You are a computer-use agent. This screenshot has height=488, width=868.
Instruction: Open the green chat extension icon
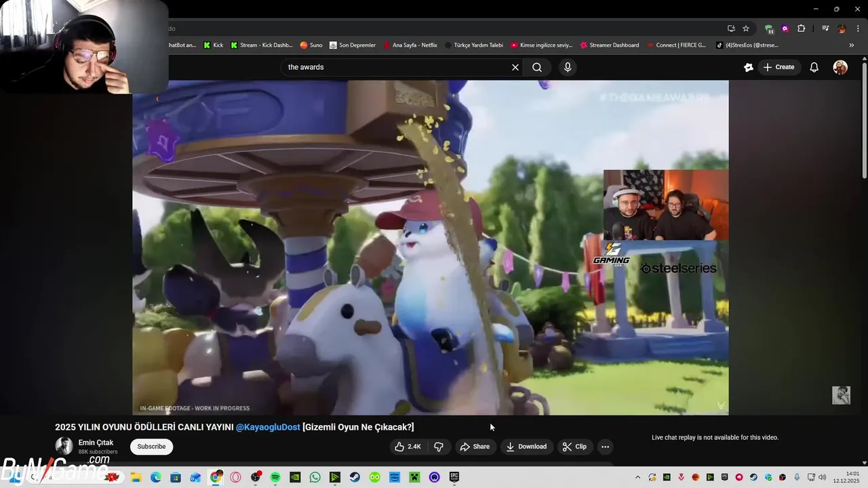769,28
